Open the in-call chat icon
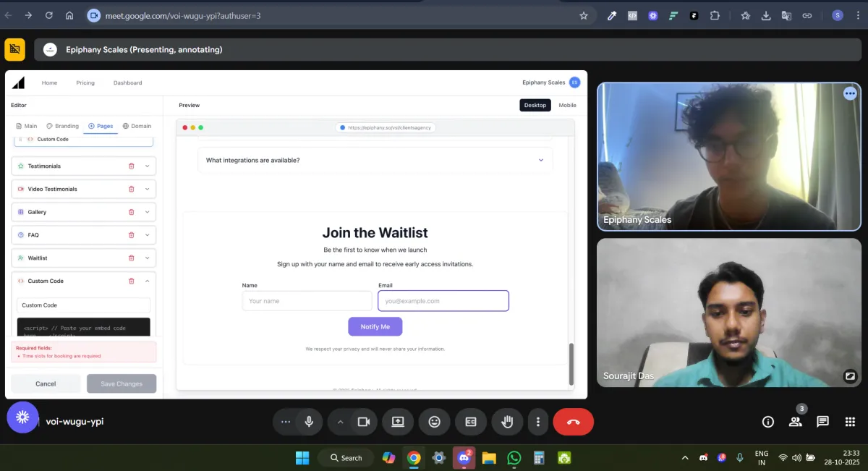 point(822,422)
